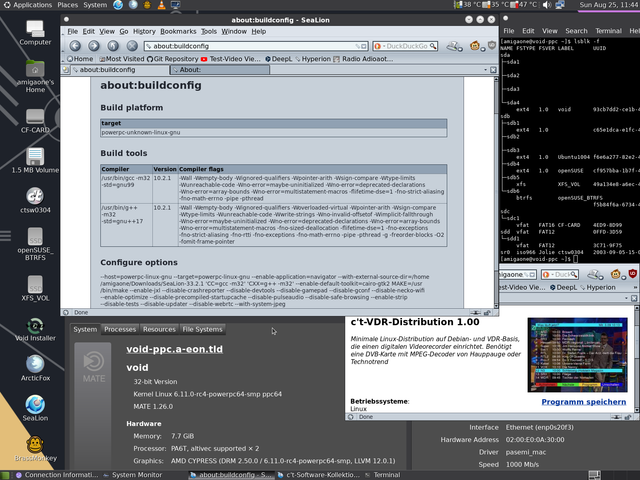This screenshot has height=480, width=640.
Task: Click show desktop button in bottom panel
Action: [x=6, y=475]
